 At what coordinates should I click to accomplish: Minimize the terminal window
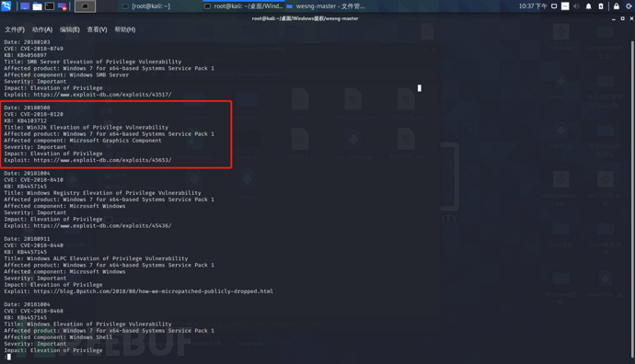(x=614, y=18)
